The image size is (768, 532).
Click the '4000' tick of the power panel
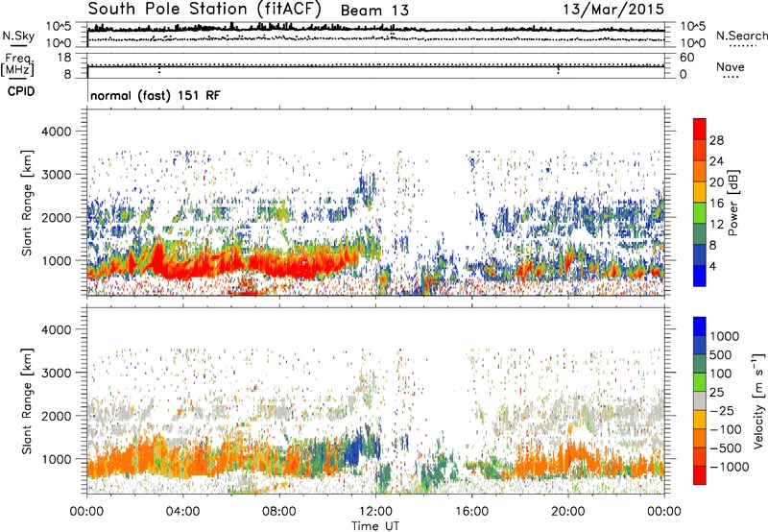[x=56, y=132]
